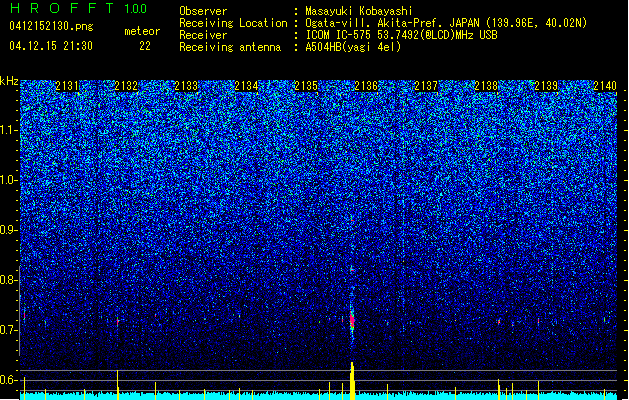This screenshot has height=400, width=629.
Task: Click the meteor count value 22
Action: [x=145, y=46]
